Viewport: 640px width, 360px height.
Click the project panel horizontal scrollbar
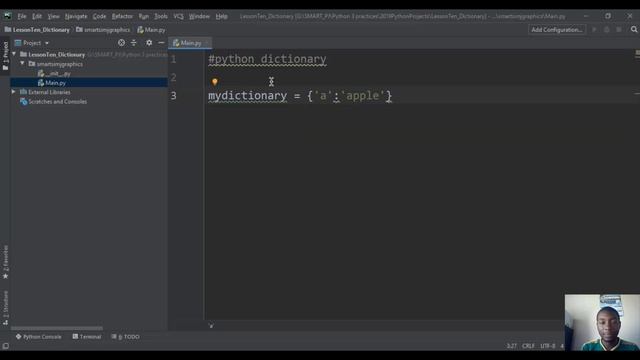point(57,328)
